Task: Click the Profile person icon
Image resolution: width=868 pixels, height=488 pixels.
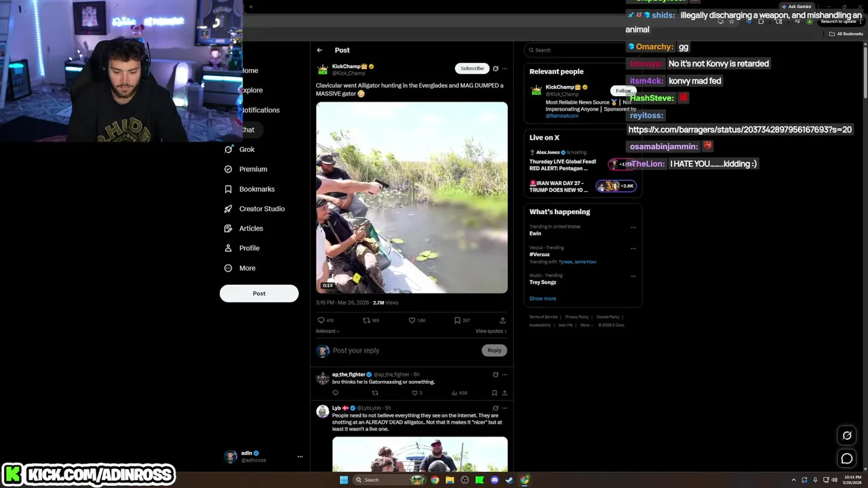Action: click(229, 248)
